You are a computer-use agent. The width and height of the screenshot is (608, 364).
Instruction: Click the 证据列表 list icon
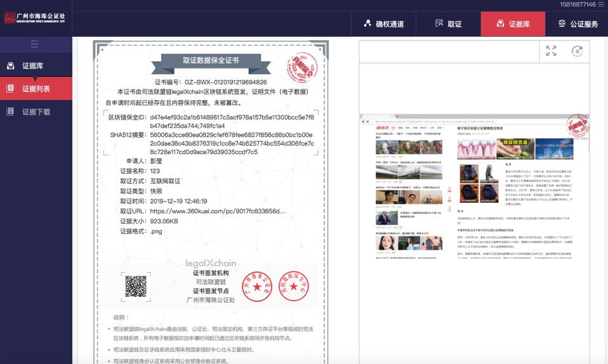(x=10, y=88)
